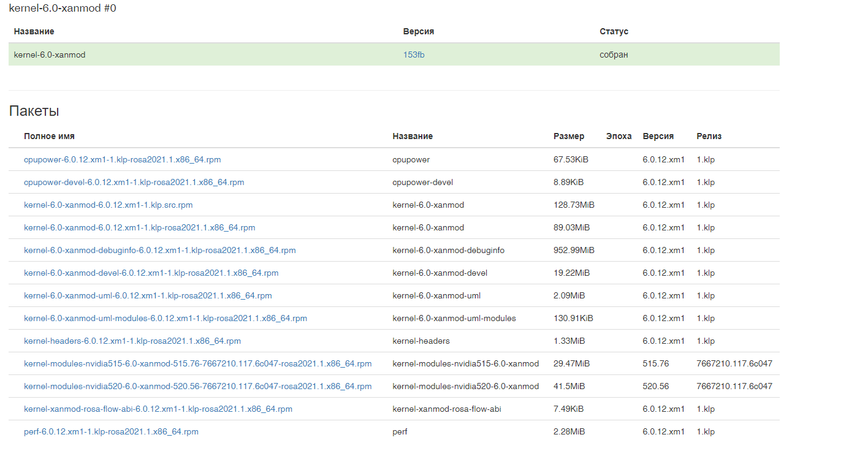868x451 pixels.
Task: Open the kernel-6.0-xanmod-debuginfo rpm link
Action: (159, 250)
